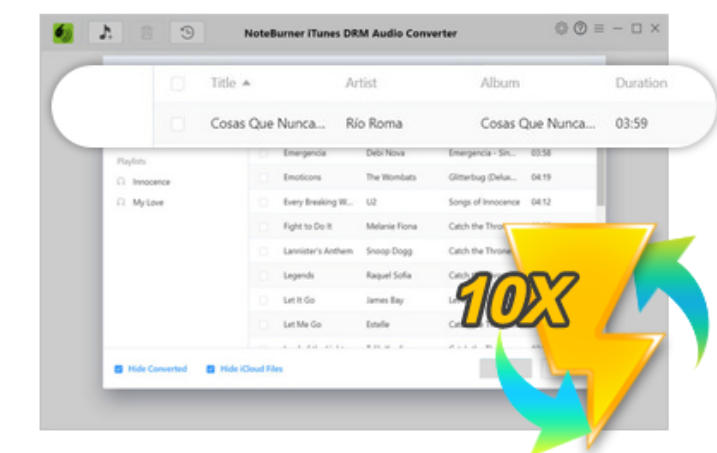The width and height of the screenshot is (717, 453).
Task: Click the help question mark icon
Action: click(x=579, y=29)
